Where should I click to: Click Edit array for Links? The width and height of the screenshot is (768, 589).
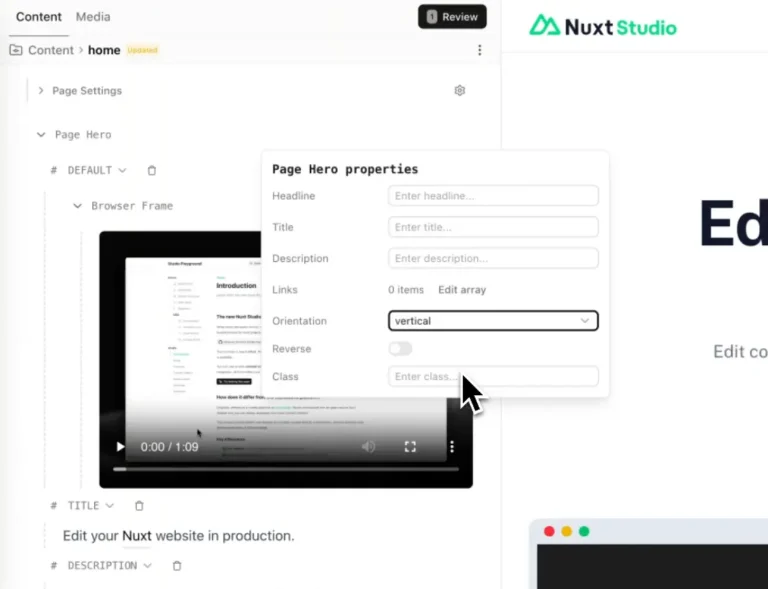(x=462, y=290)
